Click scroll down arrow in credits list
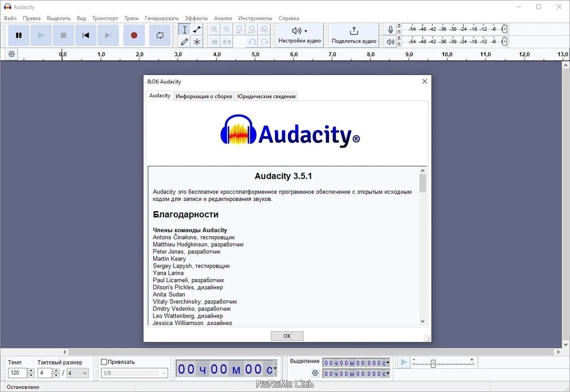570x392 pixels. click(423, 321)
